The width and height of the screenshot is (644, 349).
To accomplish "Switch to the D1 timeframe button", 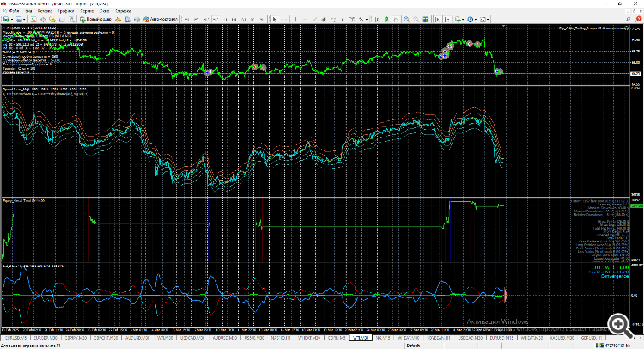I will coord(244,19).
